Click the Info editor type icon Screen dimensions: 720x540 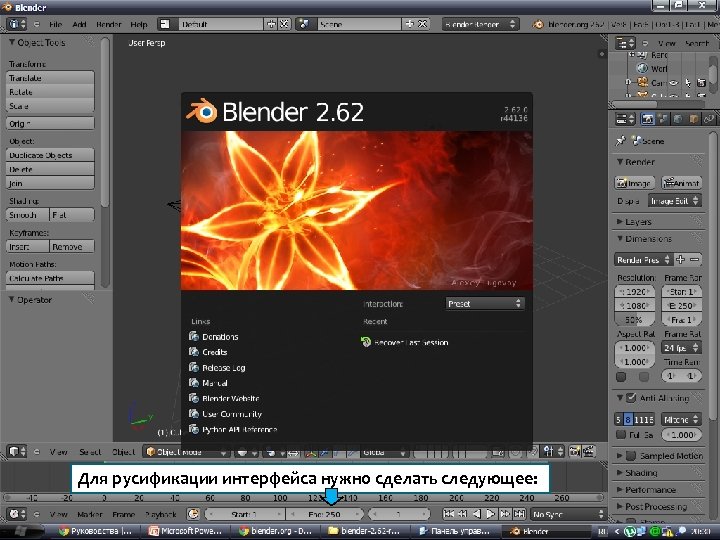[x=17, y=24]
